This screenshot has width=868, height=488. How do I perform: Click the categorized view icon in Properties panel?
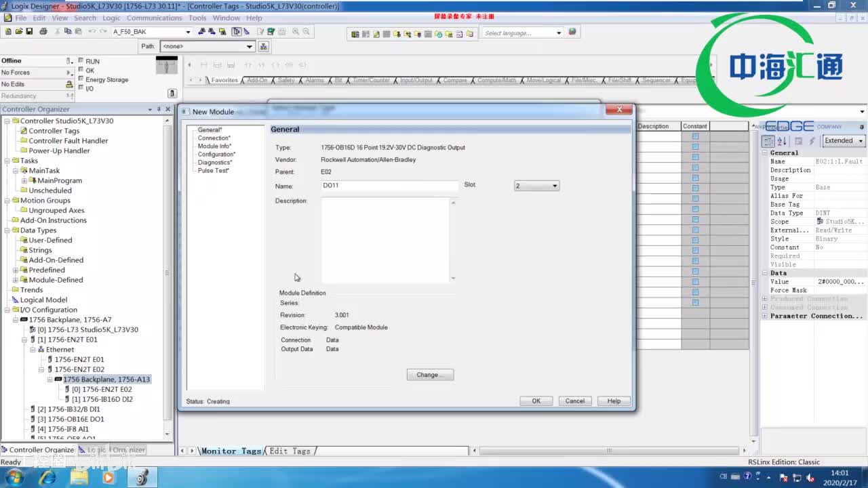[x=768, y=141]
